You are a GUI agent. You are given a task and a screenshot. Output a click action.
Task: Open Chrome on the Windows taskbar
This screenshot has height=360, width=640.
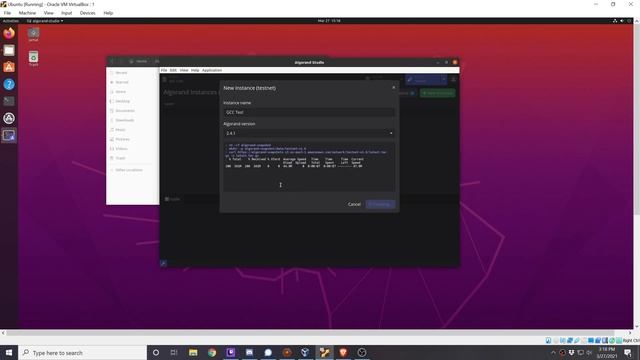[x=212, y=353]
